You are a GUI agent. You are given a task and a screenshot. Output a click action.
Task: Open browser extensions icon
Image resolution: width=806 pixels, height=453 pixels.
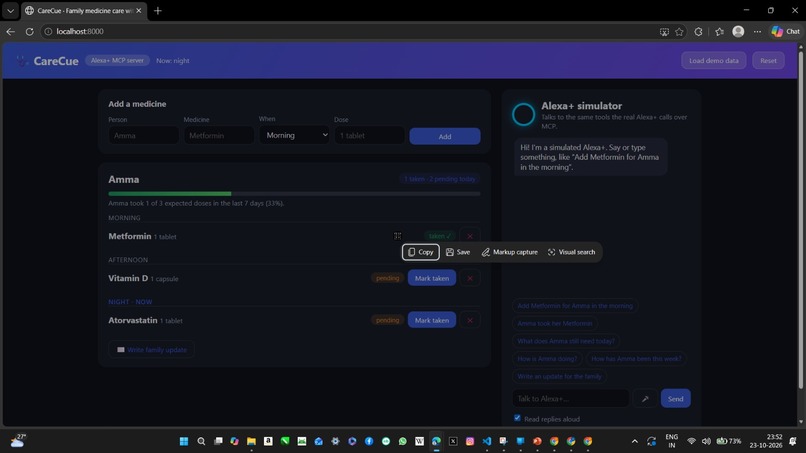(698, 32)
